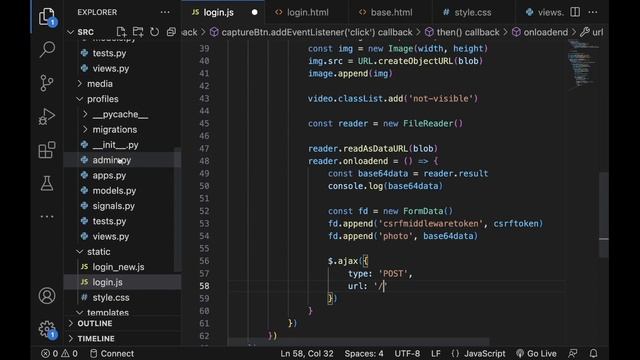This screenshot has height=360, width=640.
Task: Open the Manage settings gear
Action: (x=47, y=329)
